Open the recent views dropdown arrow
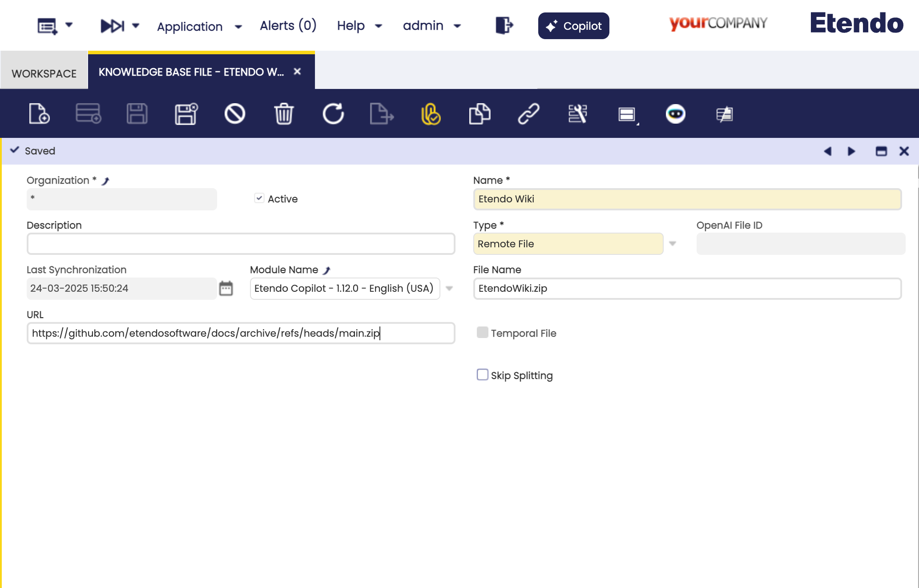This screenshot has width=919, height=588. point(136,26)
